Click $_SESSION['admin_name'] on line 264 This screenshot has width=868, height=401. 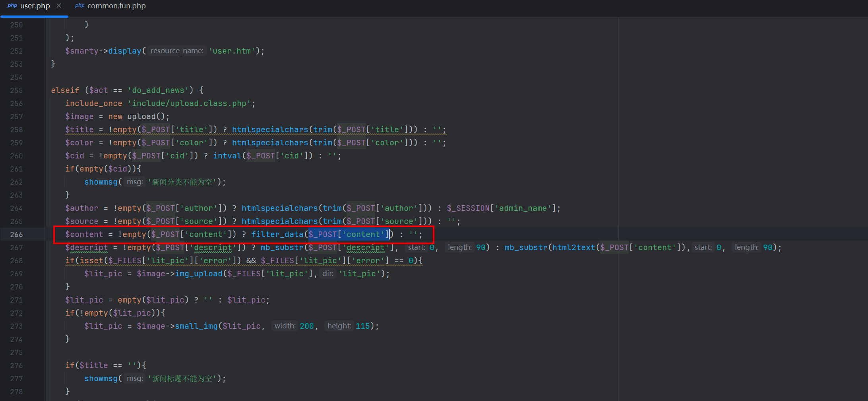502,208
